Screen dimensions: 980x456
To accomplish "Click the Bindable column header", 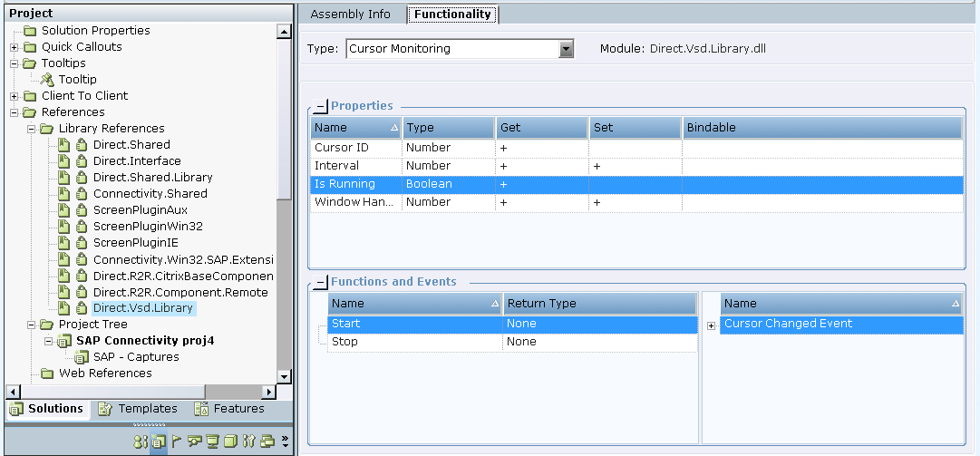I will (822, 128).
